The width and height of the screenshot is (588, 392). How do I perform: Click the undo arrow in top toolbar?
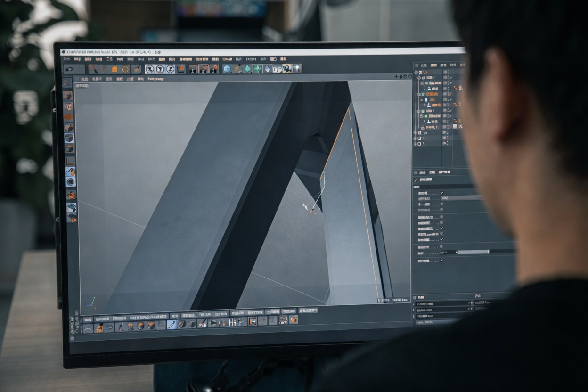point(69,69)
